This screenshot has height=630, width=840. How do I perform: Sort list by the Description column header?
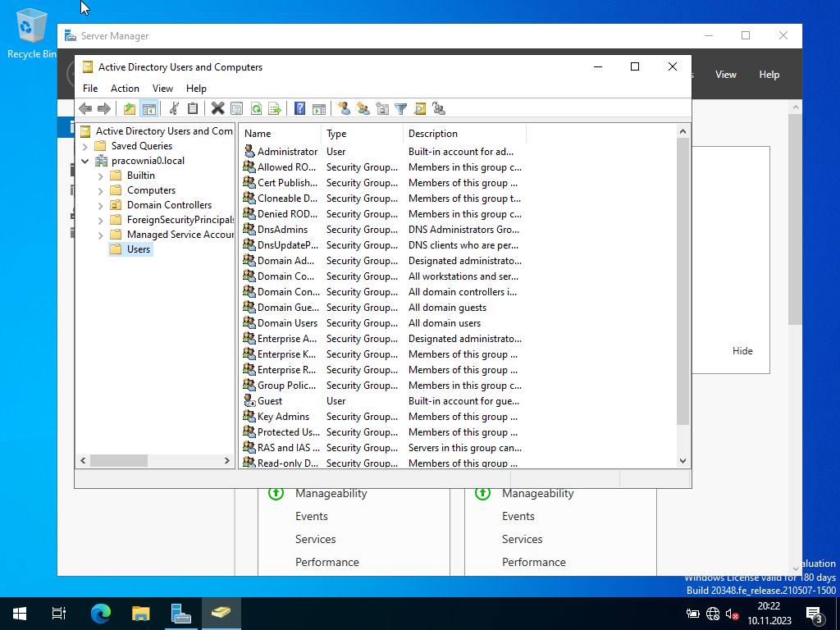point(464,134)
